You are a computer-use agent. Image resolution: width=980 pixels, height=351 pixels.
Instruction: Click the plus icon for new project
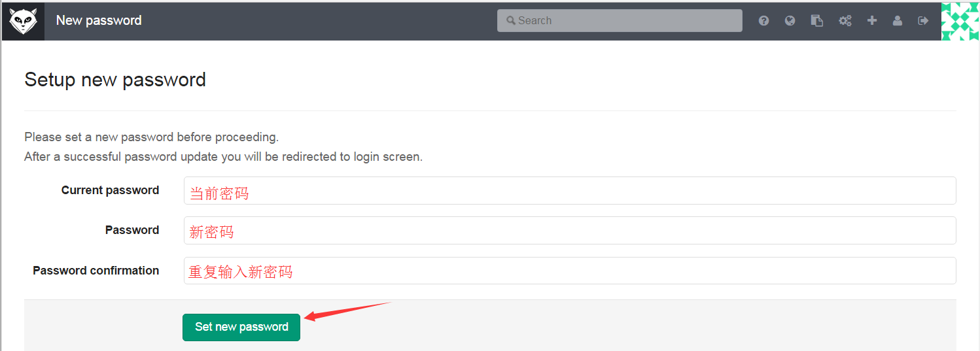[872, 21]
